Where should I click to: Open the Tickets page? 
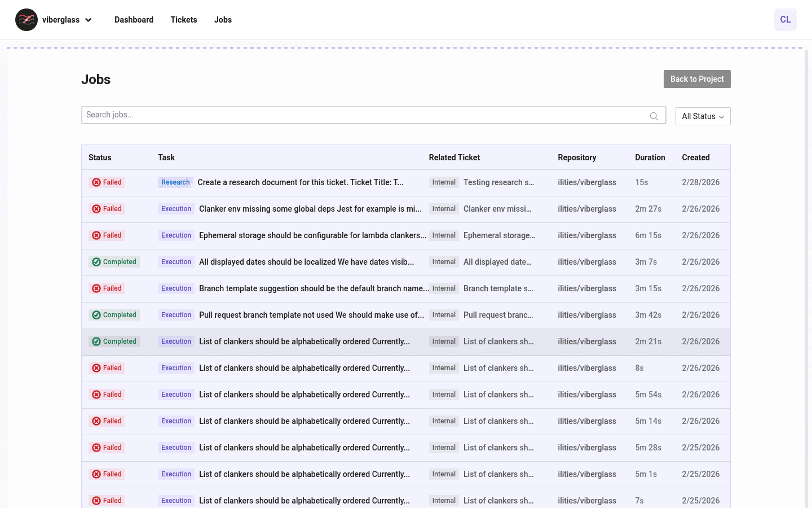tap(183, 20)
